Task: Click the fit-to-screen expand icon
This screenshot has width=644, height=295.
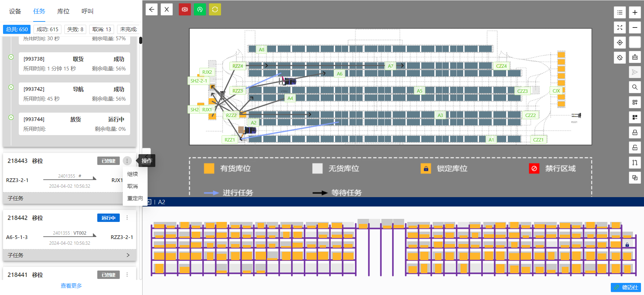Action: 620,27
